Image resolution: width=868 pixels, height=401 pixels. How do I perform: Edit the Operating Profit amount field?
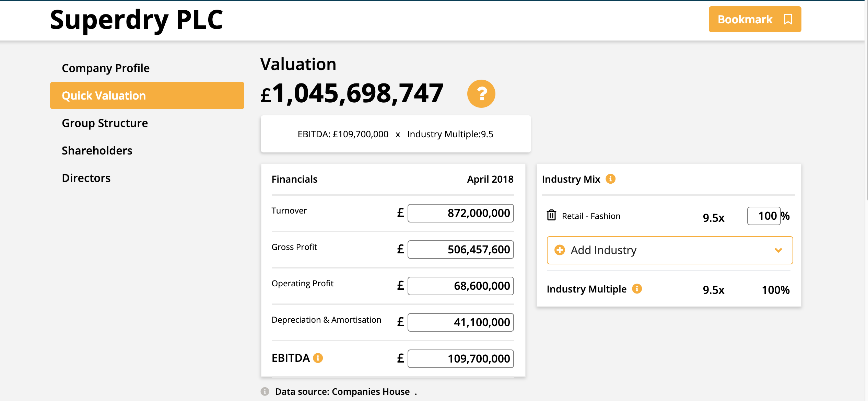coord(460,286)
